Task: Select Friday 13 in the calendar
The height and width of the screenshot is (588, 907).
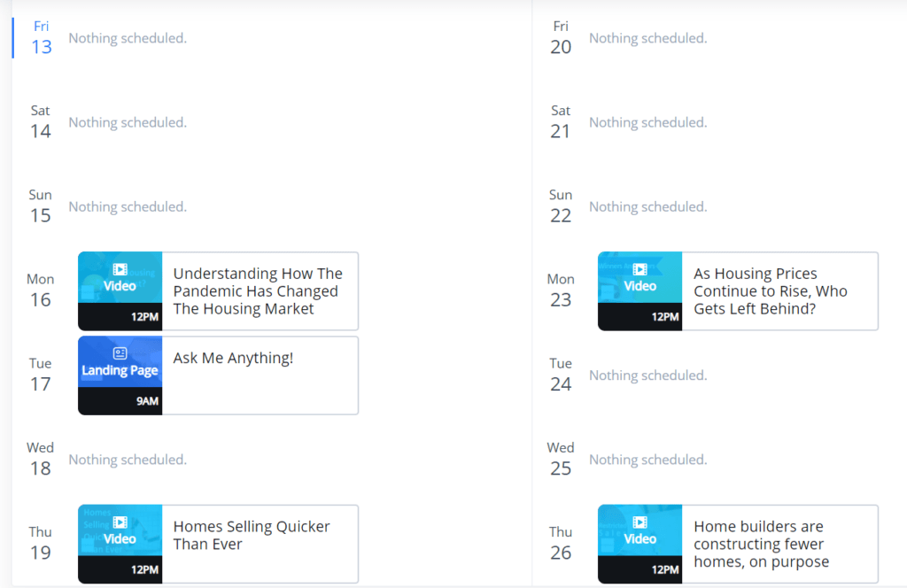Action: pos(42,38)
